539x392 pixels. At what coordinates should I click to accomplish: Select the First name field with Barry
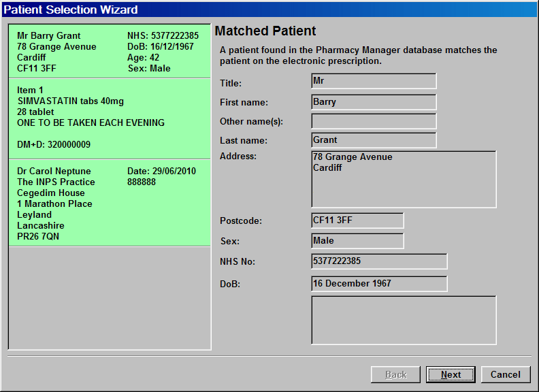[x=373, y=102]
